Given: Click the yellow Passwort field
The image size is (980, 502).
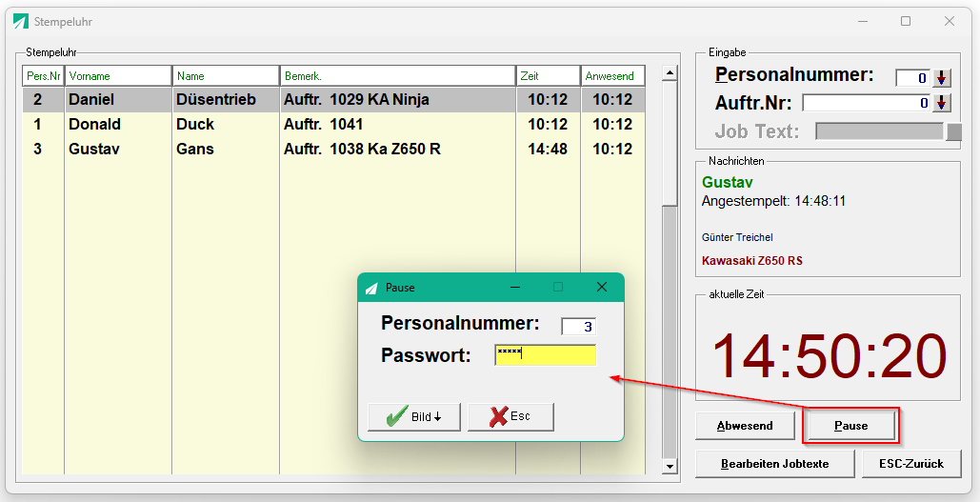Looking at the screenshot, I should click(545, 355).
